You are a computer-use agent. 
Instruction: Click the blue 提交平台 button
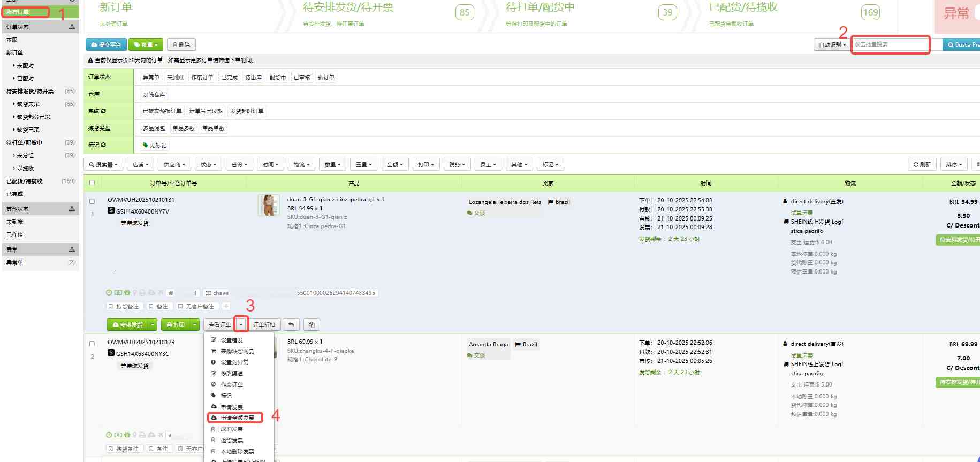(106, 45)
